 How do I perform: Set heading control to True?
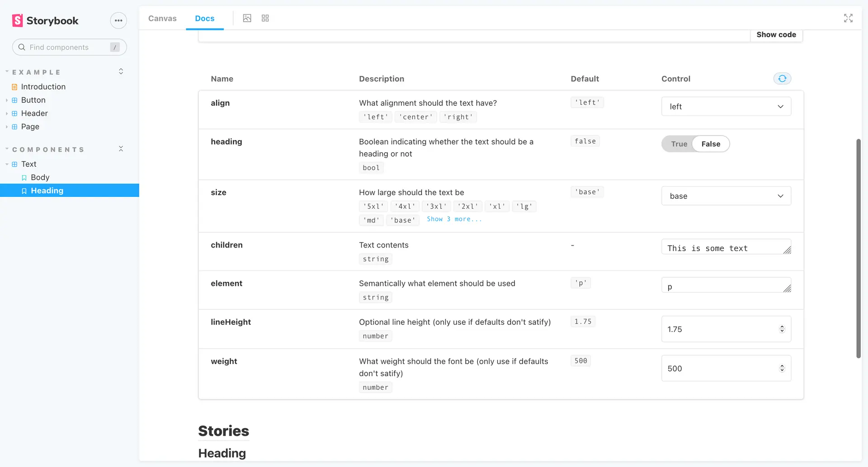click(678, 144)
